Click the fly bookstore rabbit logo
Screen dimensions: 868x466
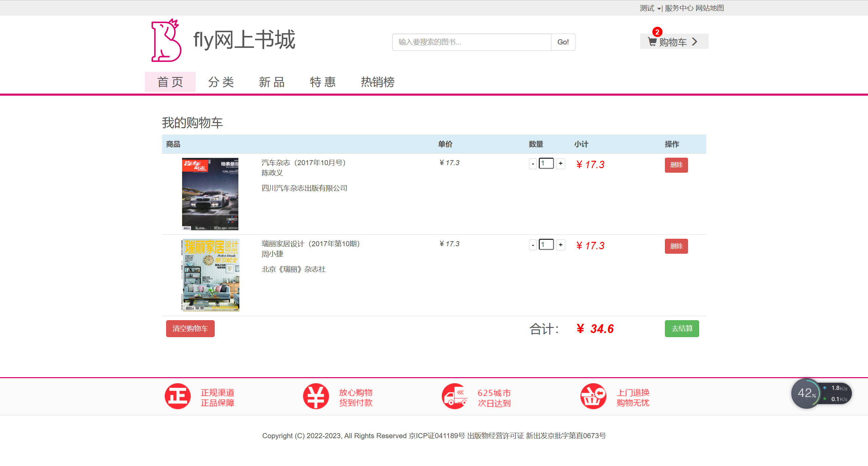pyautogui.click(x=166, y=40)
